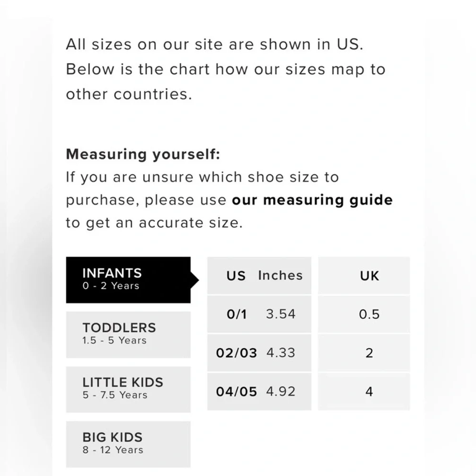Select the US size 04/05 cell
The image size is (476, 476).
click(x=236, y=392)
